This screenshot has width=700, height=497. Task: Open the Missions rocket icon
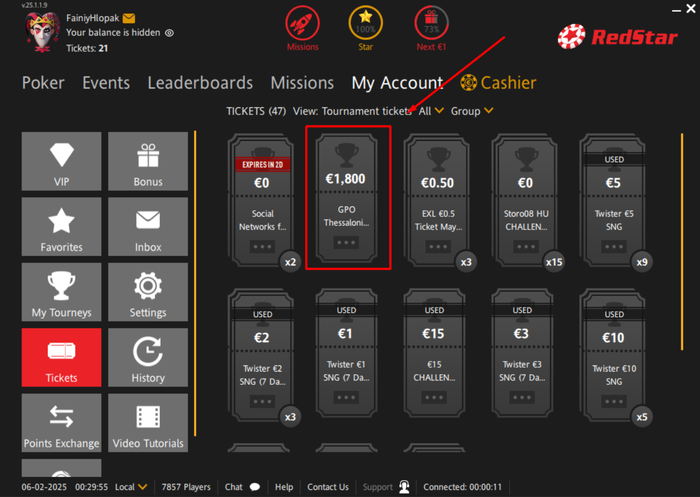(302, 22)
